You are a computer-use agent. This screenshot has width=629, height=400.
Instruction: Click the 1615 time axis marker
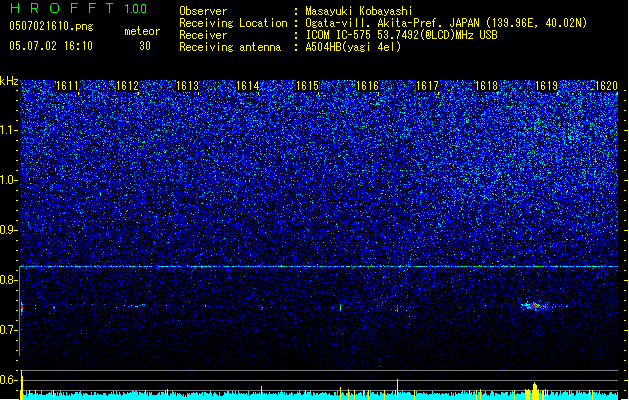[307, 86]
